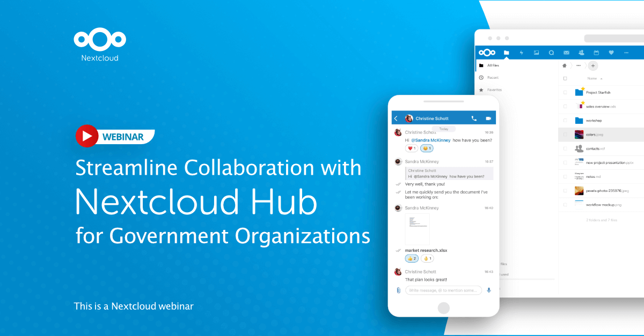This screenshot has width=644, height=336.
Task: Tick the checkbox for sales overview.ods
Action: tap(565, 107)
